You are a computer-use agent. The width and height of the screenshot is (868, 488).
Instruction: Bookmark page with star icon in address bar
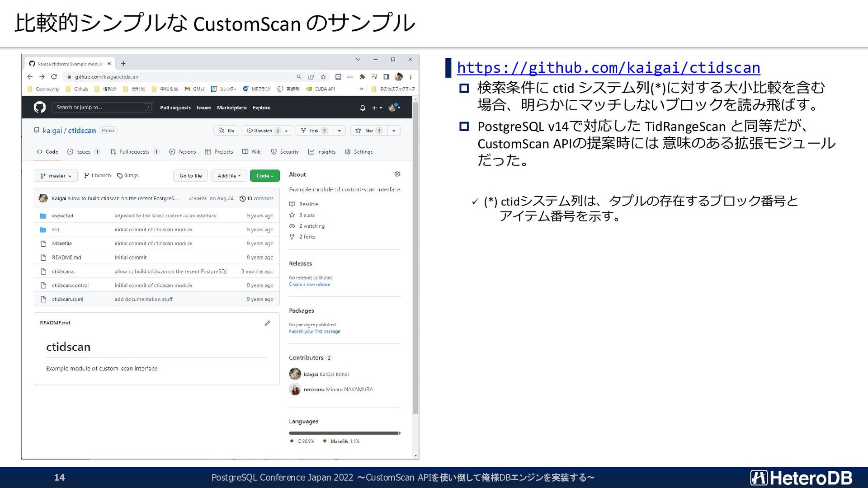pyautogui.click(x=323, y=77)
